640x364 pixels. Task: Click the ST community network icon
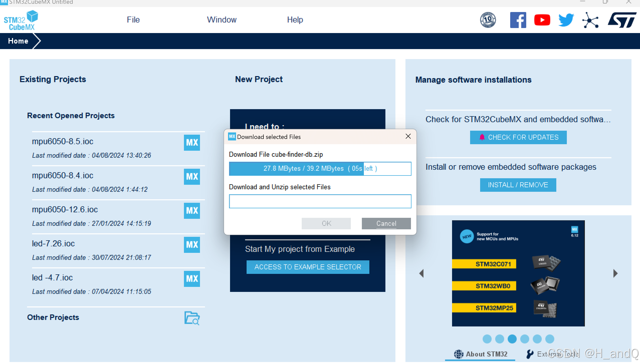click(x=590, y=20)
